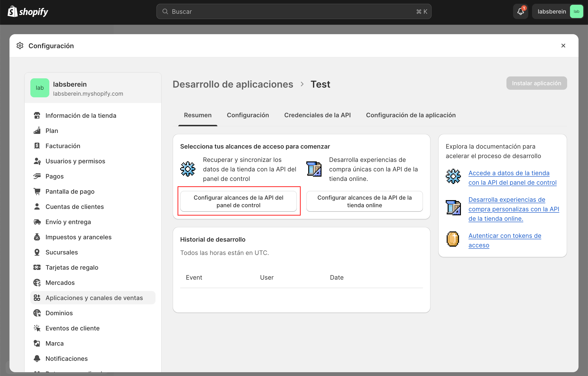Click the Envío y entrega truck icon
Image resolution: width=588 pixels, height=376 pixels.
(37, 222)
